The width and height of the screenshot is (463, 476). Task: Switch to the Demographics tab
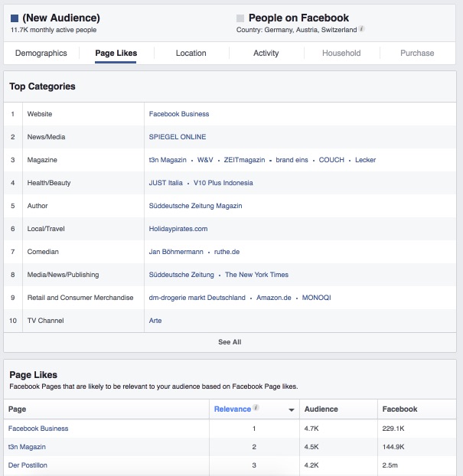pyautogui.click(x=41, y=53)
